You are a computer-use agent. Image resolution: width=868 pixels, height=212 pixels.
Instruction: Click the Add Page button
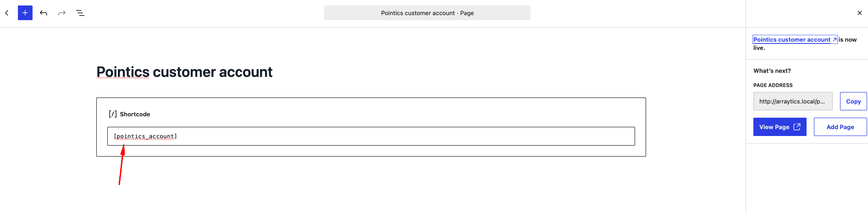pyautogui.click(x=840, y=127)
